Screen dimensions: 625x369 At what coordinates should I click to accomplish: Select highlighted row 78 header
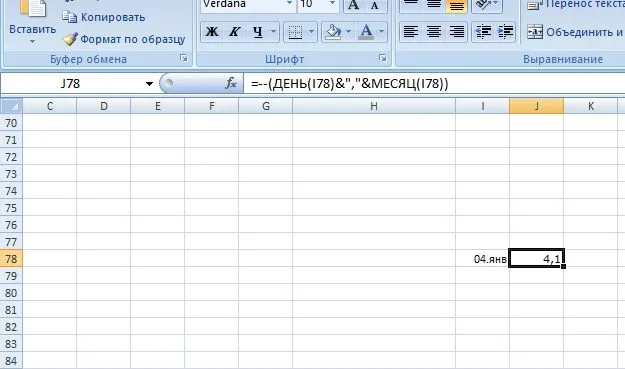point(11,259)
